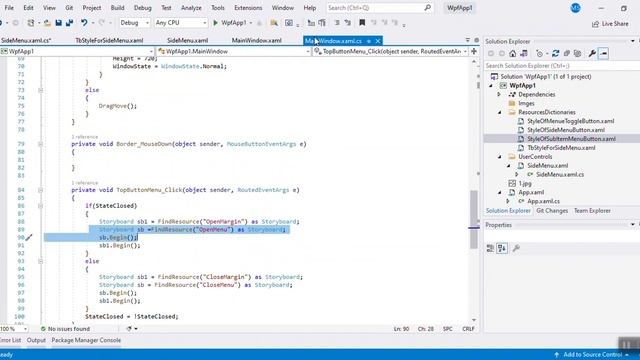Click Show All Files icon

point(577,53)
